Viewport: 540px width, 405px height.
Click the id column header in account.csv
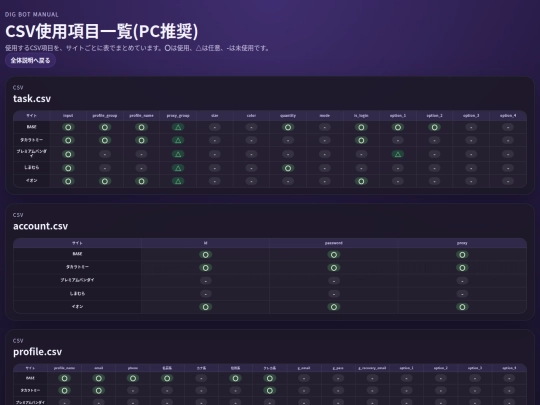(x=206, y=243)
